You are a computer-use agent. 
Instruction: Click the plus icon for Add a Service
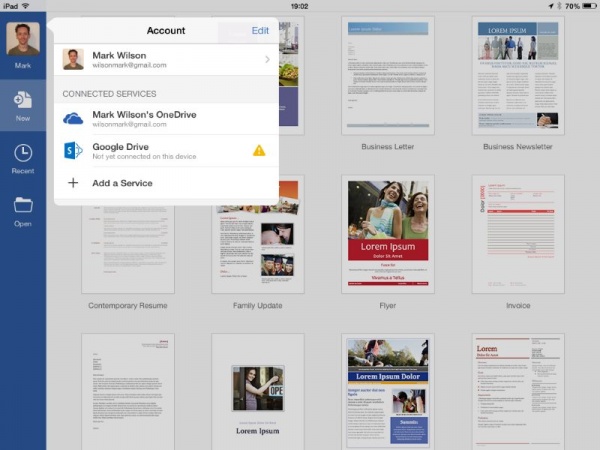tap(73, 183)
